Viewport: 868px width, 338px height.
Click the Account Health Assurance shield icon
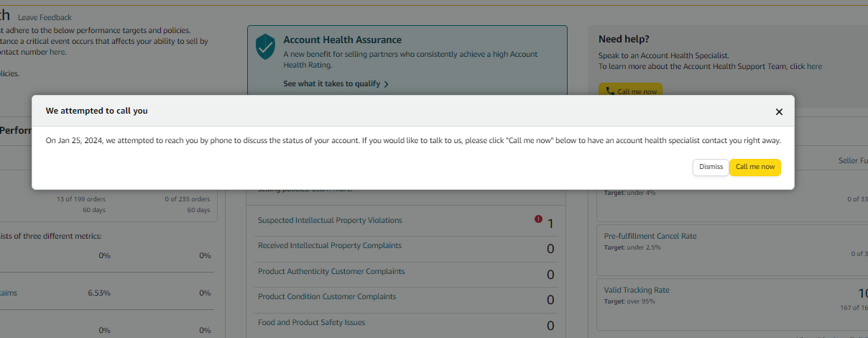pyautogui.click(x=266, y=47)
